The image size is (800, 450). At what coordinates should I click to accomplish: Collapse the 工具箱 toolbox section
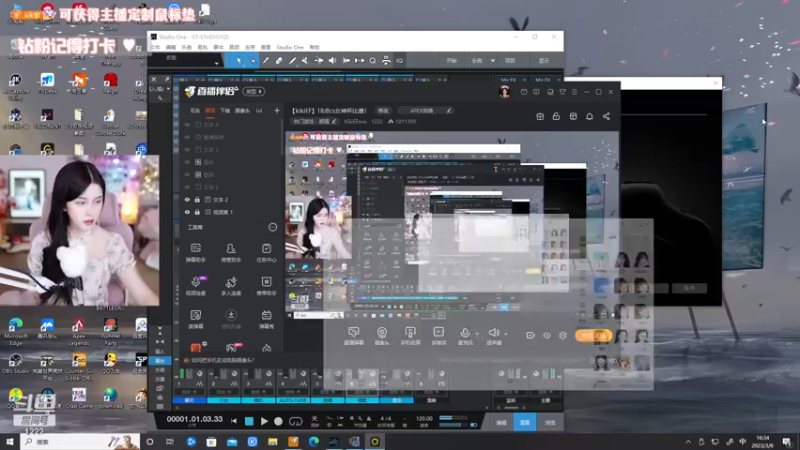click(272, 227)
